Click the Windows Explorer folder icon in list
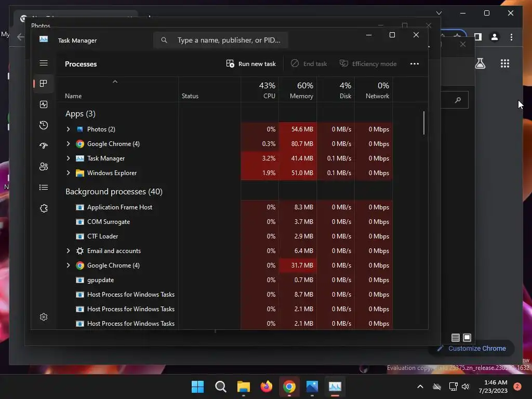This screenshot has height=399, width=532. [79, 173]
